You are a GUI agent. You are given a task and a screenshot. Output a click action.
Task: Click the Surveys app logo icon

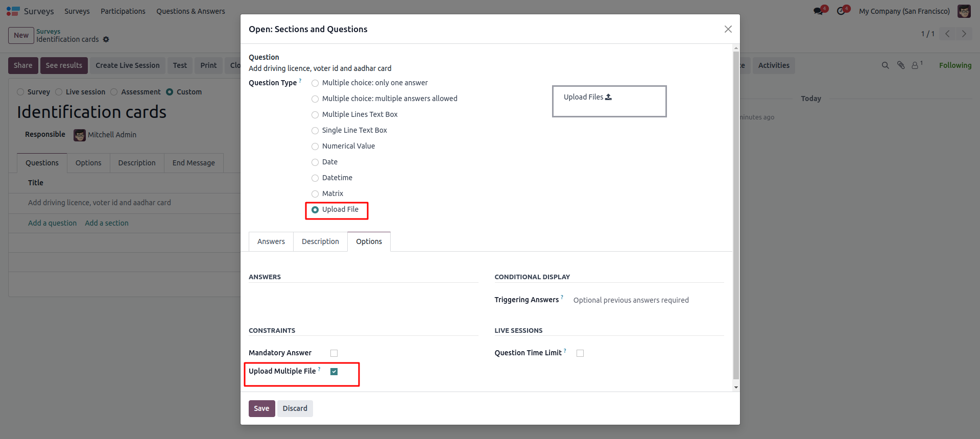[x=13, y=11]
